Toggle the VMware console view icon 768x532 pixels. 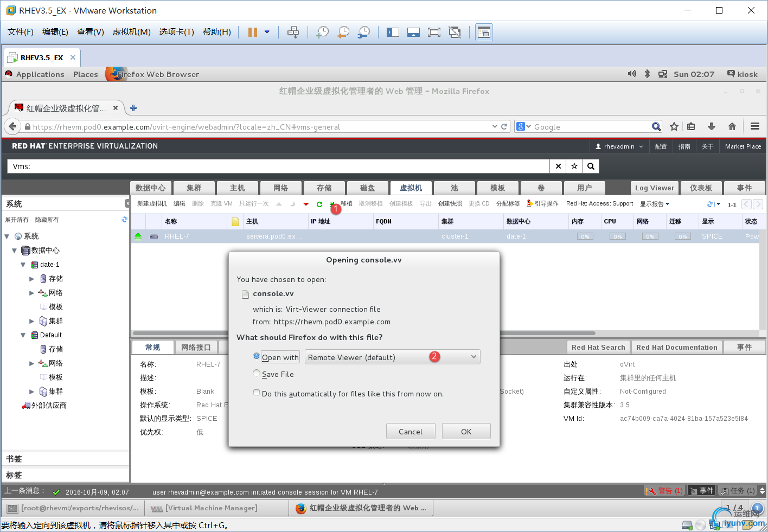[x=484, y=32]
